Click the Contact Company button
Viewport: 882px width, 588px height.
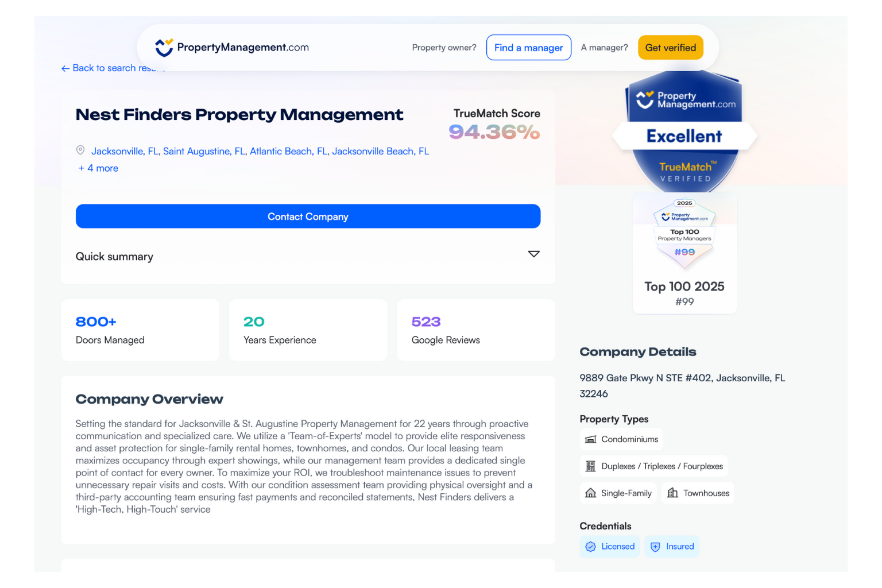[308, 216]
